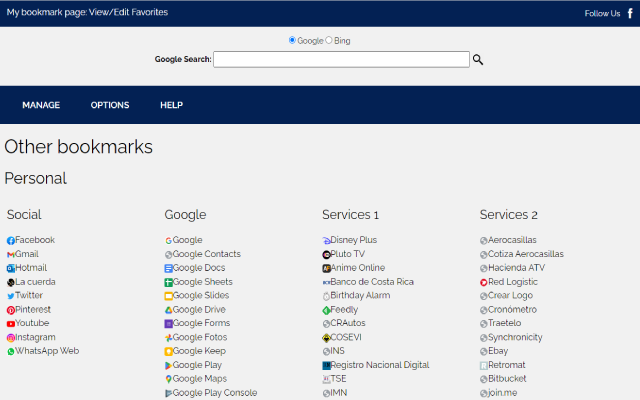
Task: Open the OPTIONS menu
Action: (x=110, y=105)
